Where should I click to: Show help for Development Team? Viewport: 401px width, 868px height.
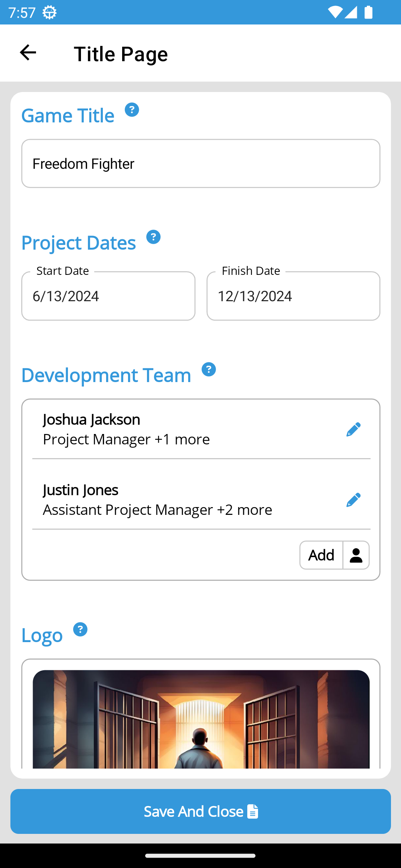point(209,369)
